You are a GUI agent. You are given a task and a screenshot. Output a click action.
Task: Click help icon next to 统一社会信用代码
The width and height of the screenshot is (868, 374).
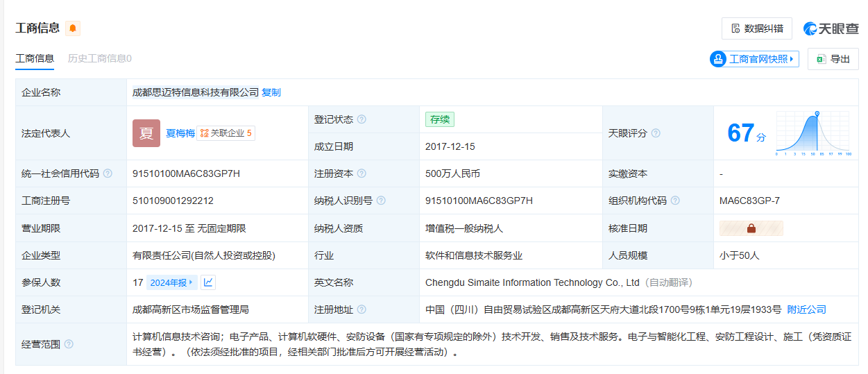108,173
